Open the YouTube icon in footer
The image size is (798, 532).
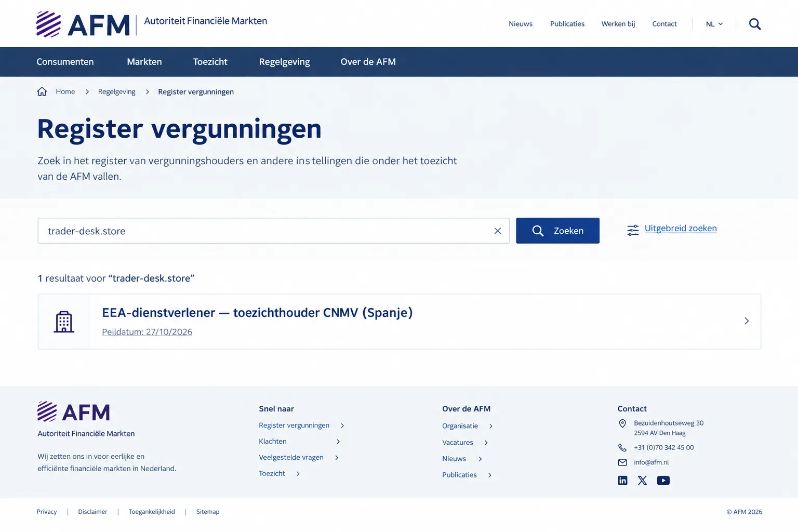(663, 481)
